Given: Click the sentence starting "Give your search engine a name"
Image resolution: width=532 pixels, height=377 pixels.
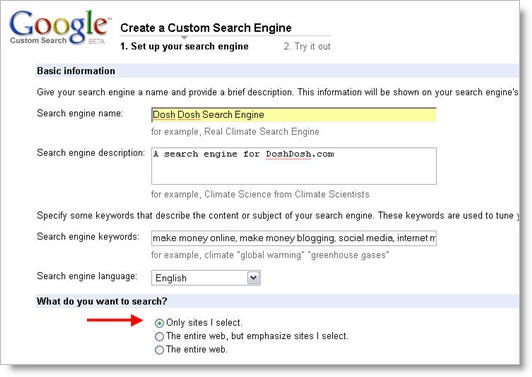Looking at the screenshot, I should 278,92.
